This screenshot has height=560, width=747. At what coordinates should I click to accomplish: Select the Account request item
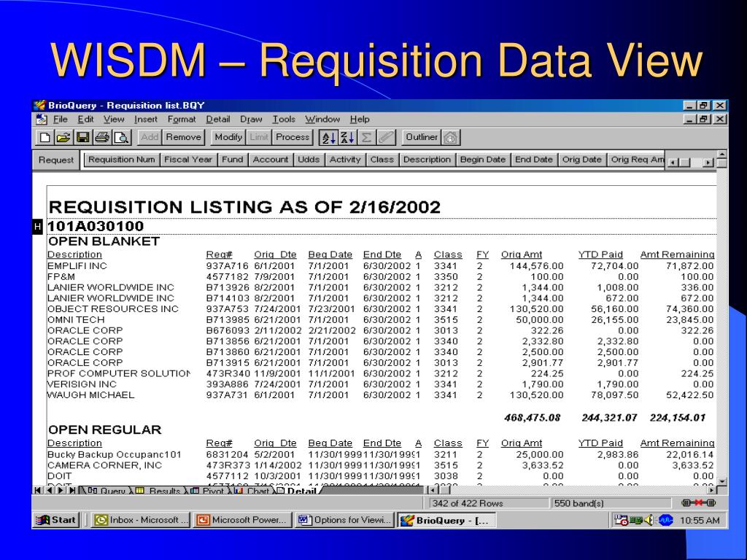[271, 160]
